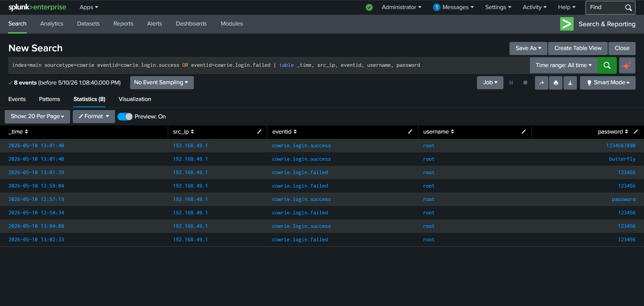Click the green search magnifier button
This screenshot has width=644, height=306.
tap(607, 65)
